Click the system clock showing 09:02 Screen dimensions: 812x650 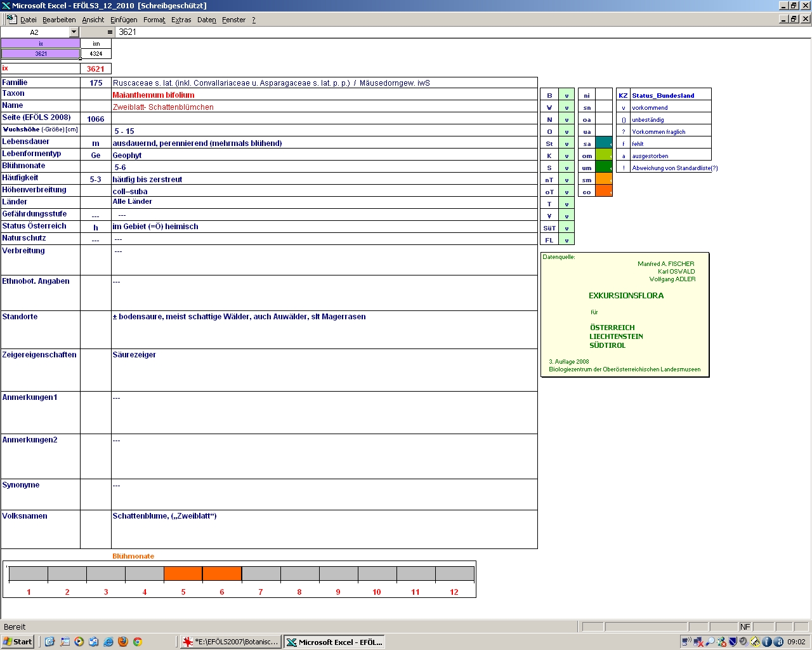[796, 642]
